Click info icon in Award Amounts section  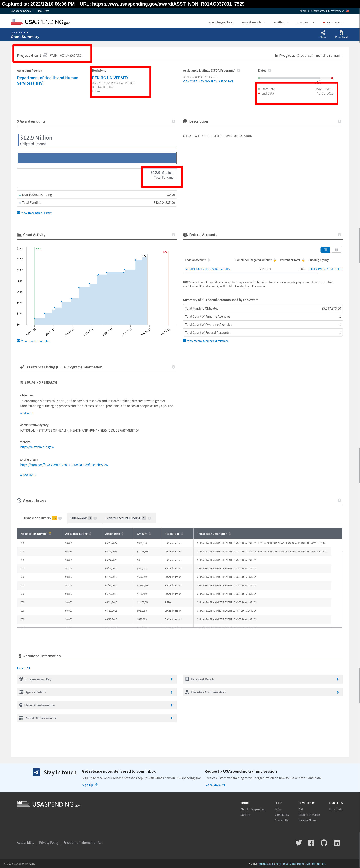click(174, 121)
